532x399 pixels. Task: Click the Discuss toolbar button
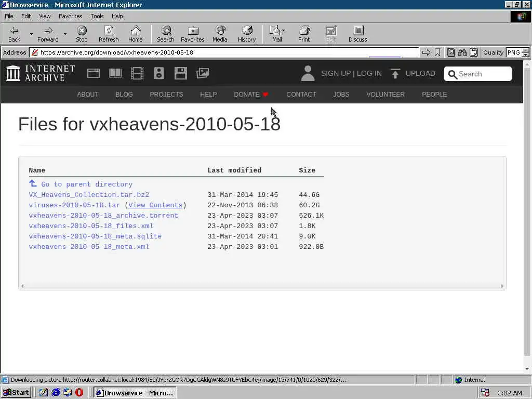point(357,34)
